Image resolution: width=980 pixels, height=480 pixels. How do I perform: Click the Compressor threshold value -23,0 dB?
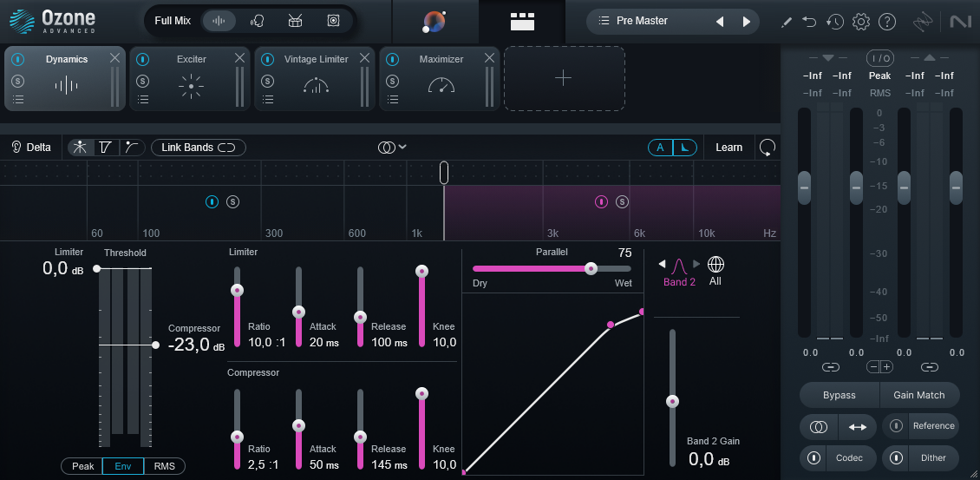pyautogui.click(x=196, y=345)
